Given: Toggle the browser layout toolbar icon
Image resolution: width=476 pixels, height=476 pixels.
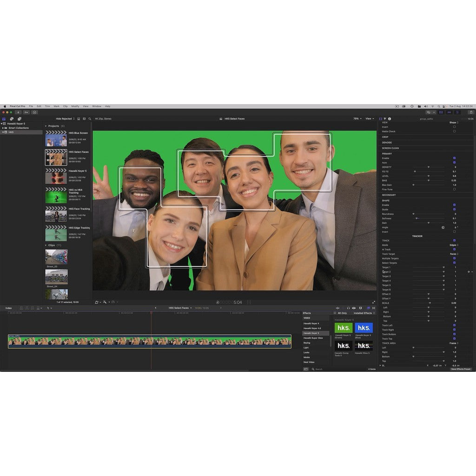Looking at the screenshot, I should 441,112.
